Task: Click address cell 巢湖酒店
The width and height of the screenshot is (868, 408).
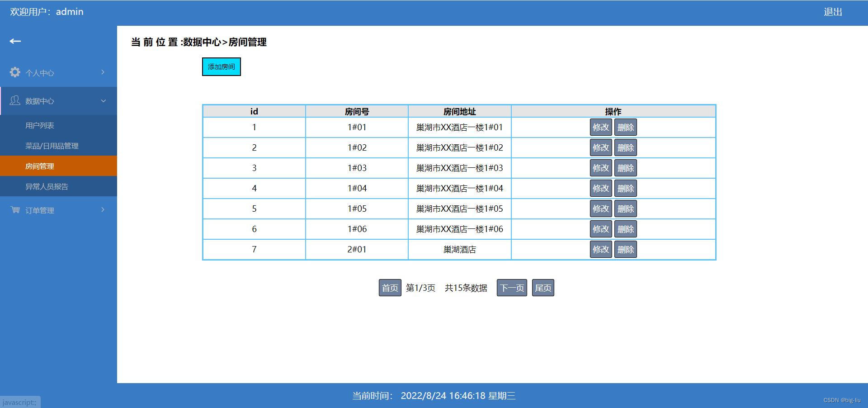Action: tap(459, 249)
